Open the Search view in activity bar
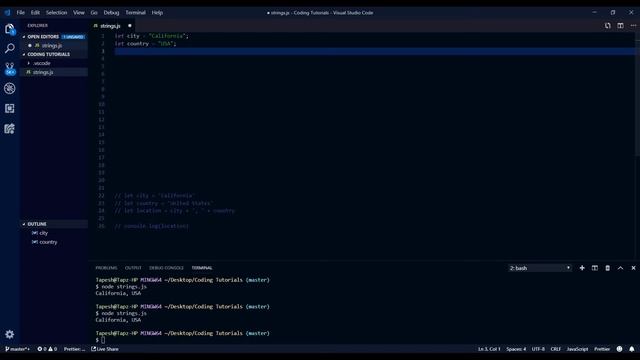Image resolution: width=640 pixels, height=360 pixels. [10, 49]
